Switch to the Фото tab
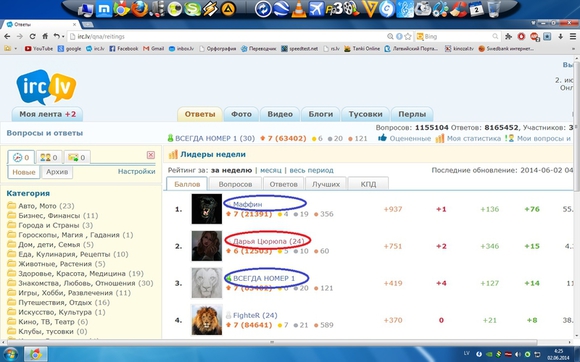The image size is (580, 362). point(241,114)
